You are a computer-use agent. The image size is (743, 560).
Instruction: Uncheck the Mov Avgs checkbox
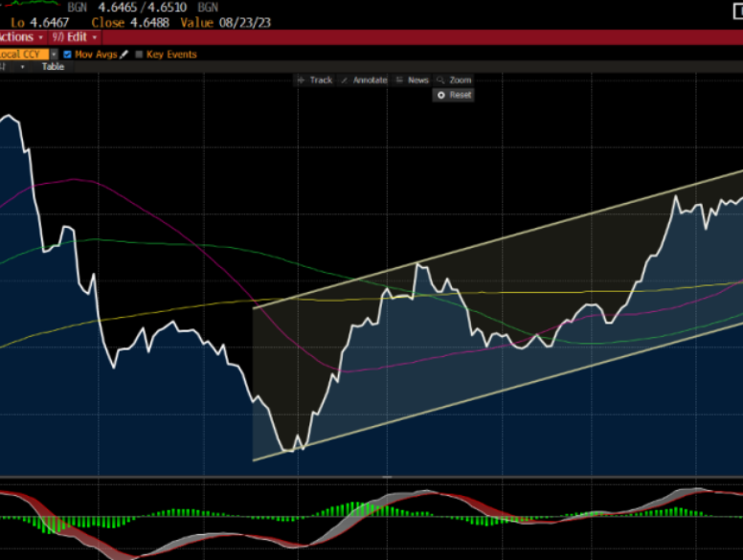(67, 55)
